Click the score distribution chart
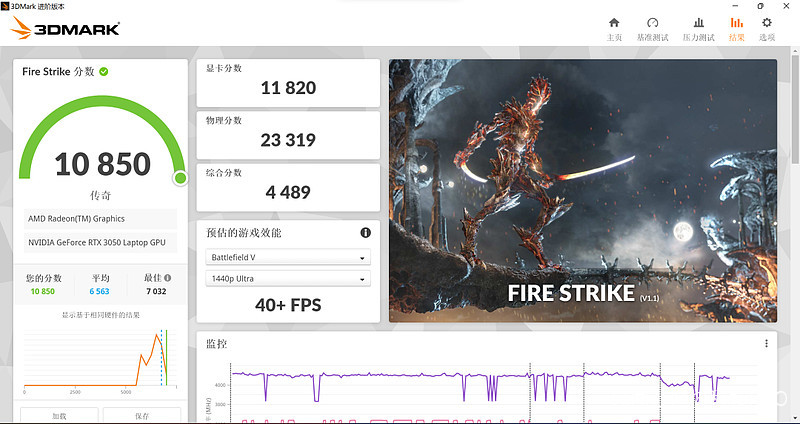 point(100,360)
